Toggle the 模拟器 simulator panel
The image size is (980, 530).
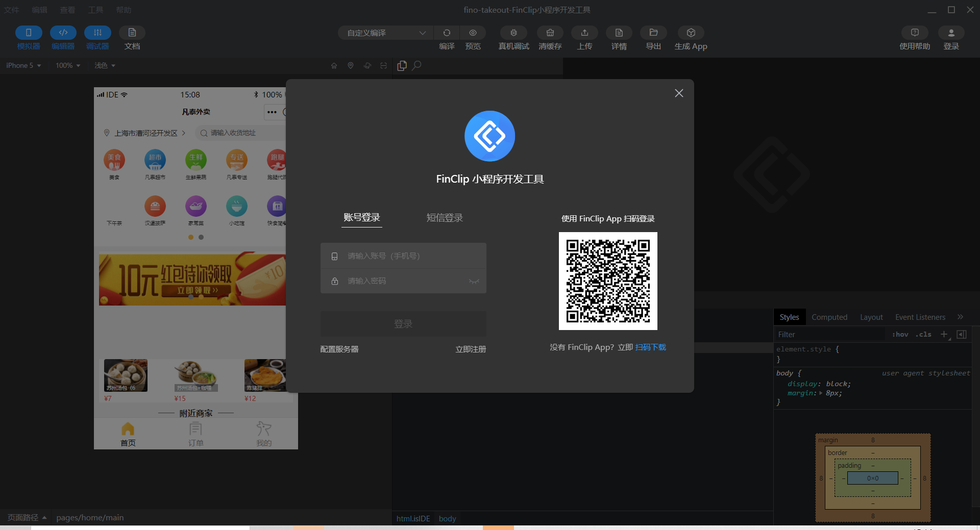click(x=29, y=33)
